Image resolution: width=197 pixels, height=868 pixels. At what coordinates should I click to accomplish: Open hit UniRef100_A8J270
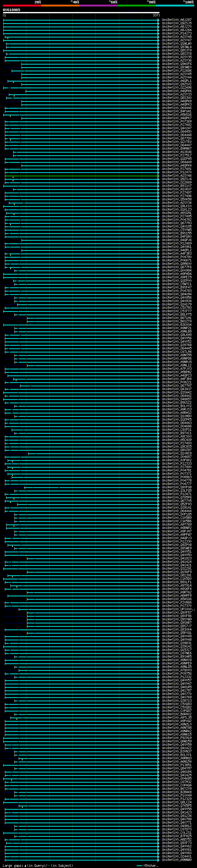176,26
